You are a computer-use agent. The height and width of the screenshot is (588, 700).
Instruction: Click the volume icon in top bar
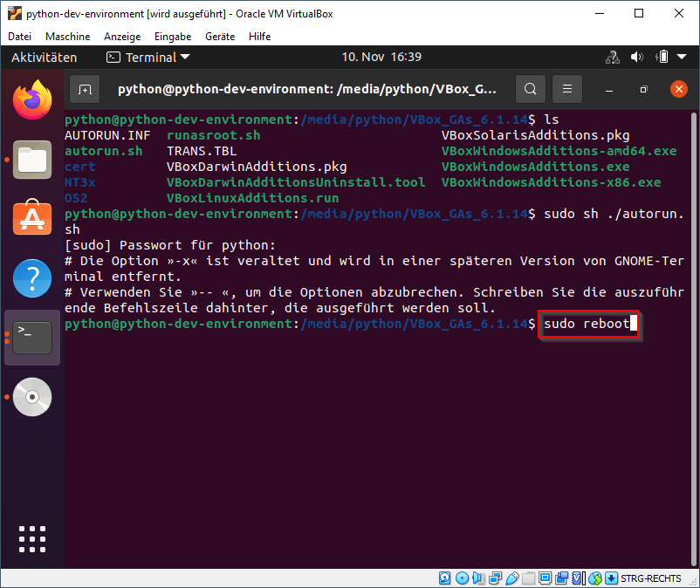coord(637,58)
